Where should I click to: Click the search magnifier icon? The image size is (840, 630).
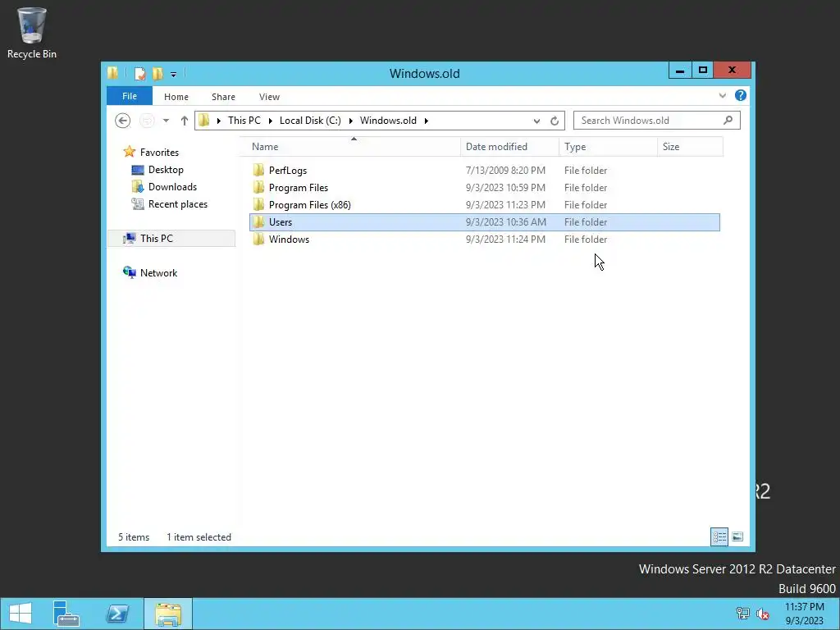click(x=728, y=120)
